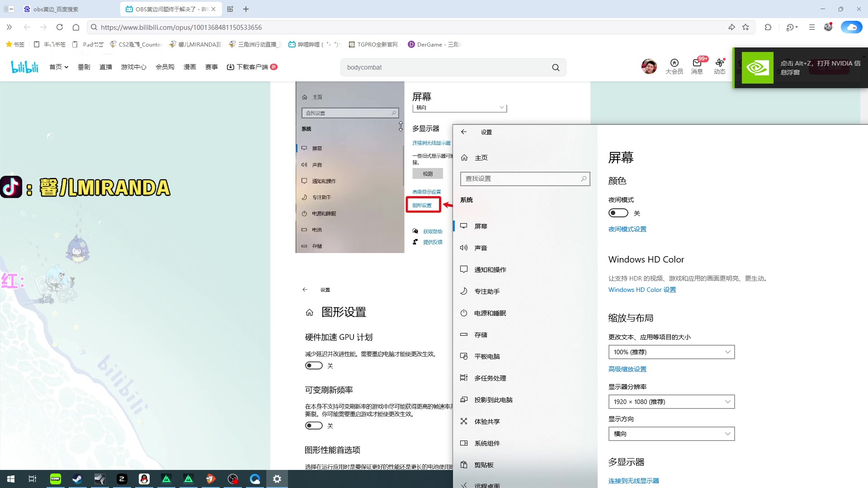868x488 pixels.
Task: Select 电源和睡眠 in Settings sidebar
Action: pyautogui.click(x=524, y=313)
